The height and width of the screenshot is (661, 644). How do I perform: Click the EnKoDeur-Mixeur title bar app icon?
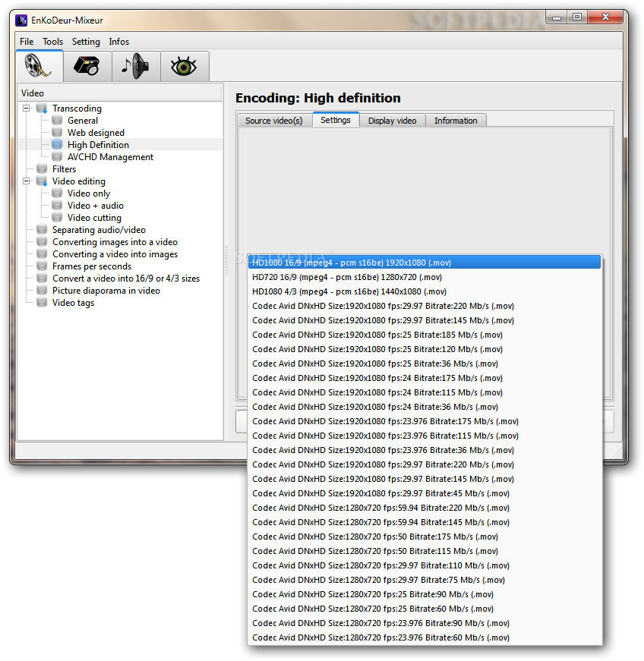(21, 20)
